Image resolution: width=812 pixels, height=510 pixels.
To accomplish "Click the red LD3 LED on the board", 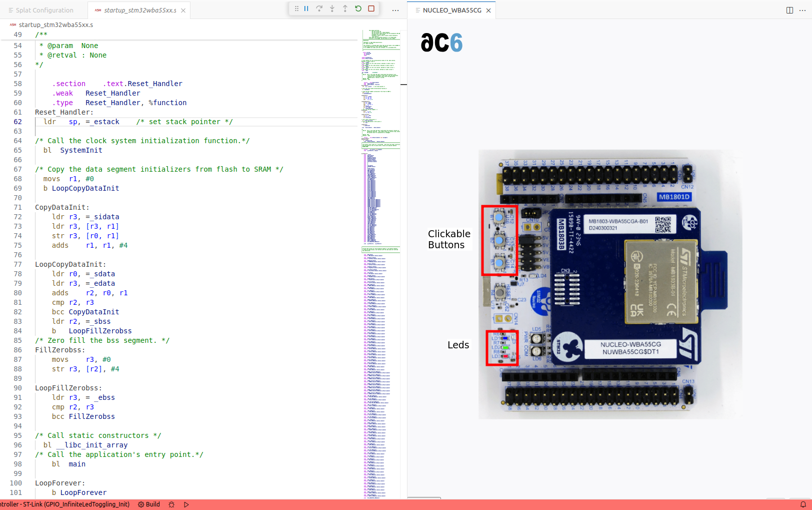I will point(505,356).
